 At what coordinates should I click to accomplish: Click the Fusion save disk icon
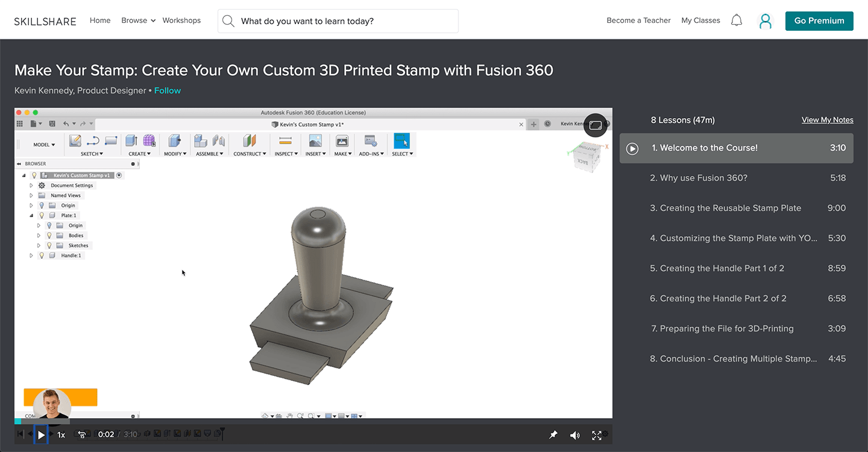tap(52, 124)
